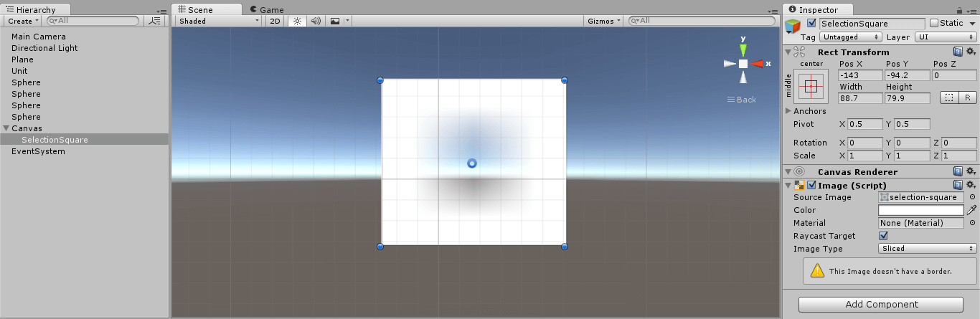This screenshot has width=980, height=319.
Task: Click the red X axis gizmo cone
Action: pyautogui.click(x=757, y=64)
